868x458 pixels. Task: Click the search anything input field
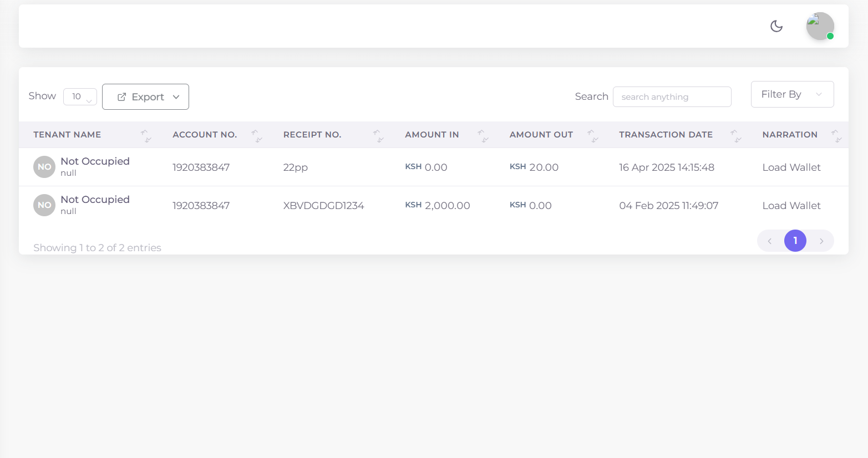point(672,96)
